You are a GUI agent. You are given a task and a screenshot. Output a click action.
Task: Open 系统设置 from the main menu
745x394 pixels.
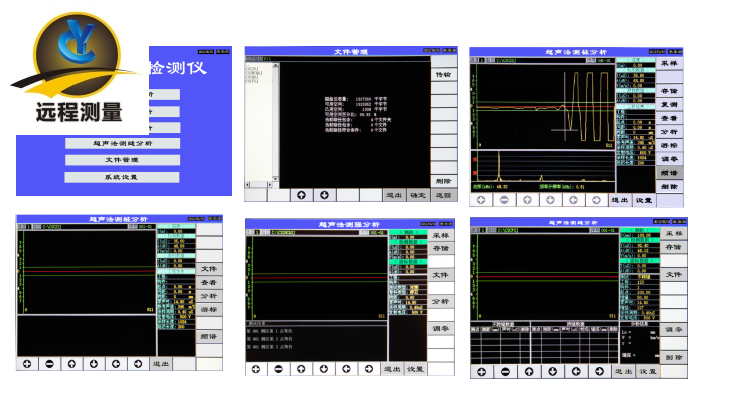(122, 177)
